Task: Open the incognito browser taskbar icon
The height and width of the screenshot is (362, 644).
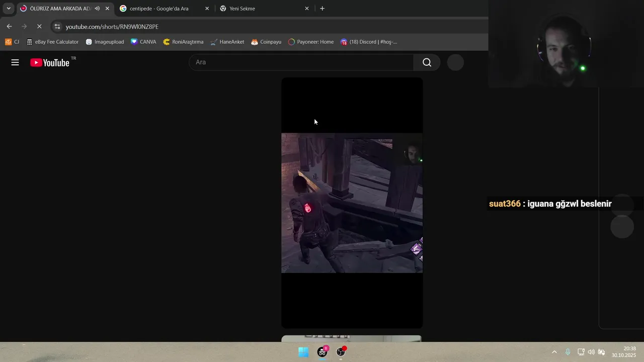Action: 322,352
